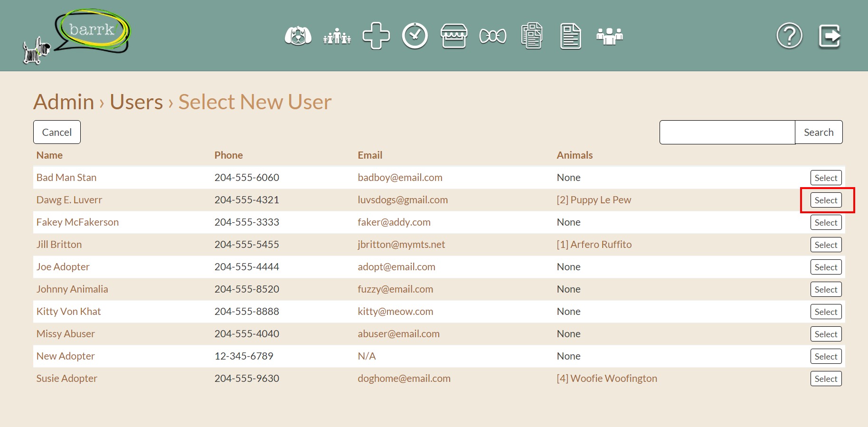Open the help question mark icon
This screenshot has height=427, width=868.
pos(790,36)
